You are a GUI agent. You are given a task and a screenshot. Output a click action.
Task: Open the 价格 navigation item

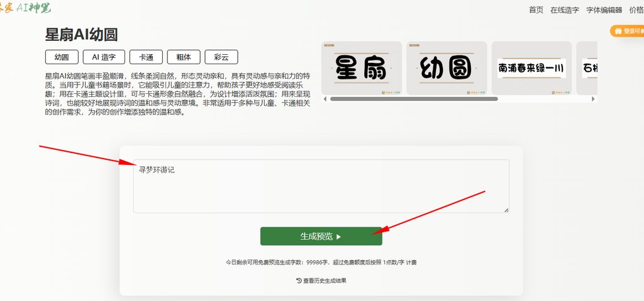(x=636, y=10)
